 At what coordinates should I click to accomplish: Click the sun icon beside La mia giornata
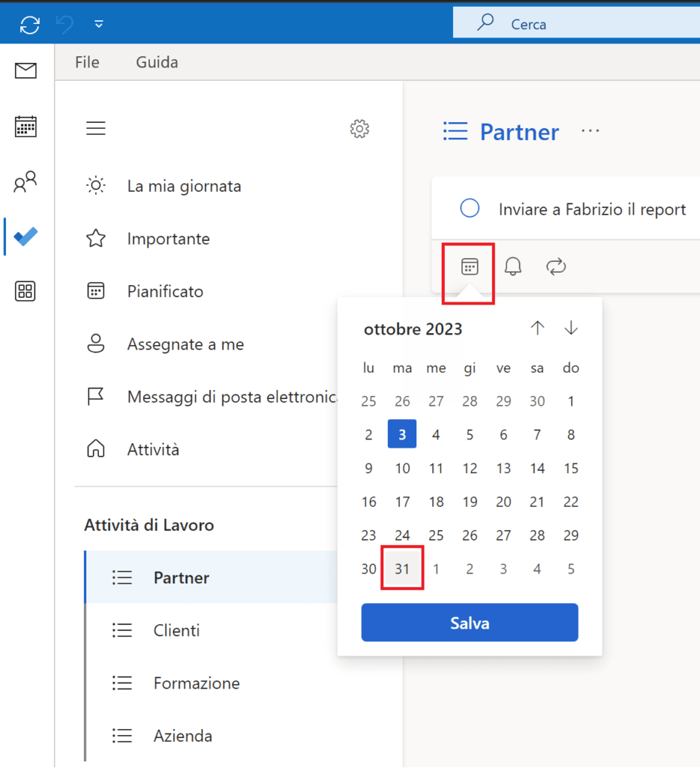coord(96,186)
